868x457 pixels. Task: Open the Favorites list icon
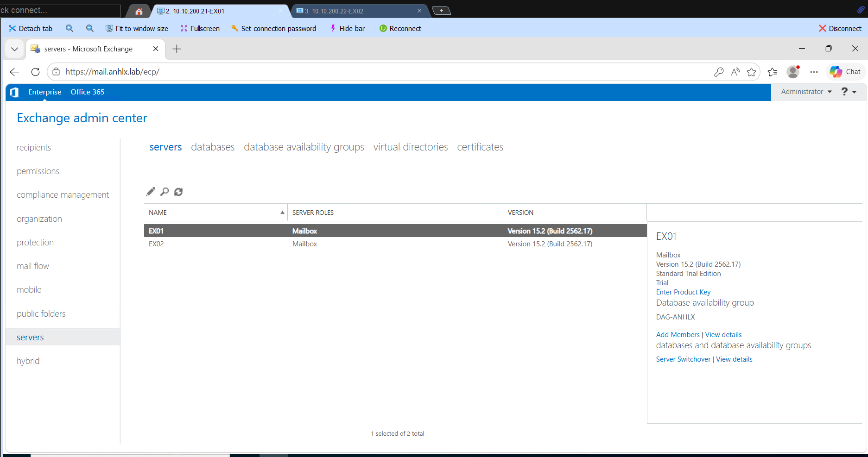point(773,72)
